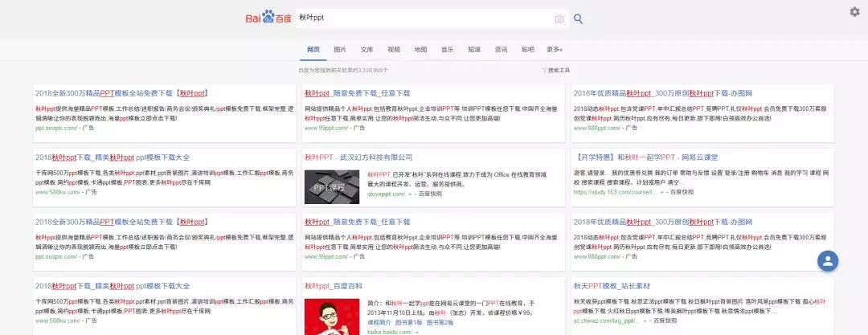Screen dimensions: 868x335
Task: Click snippet text starting 游客,请登录
Action: coord(701,178)
